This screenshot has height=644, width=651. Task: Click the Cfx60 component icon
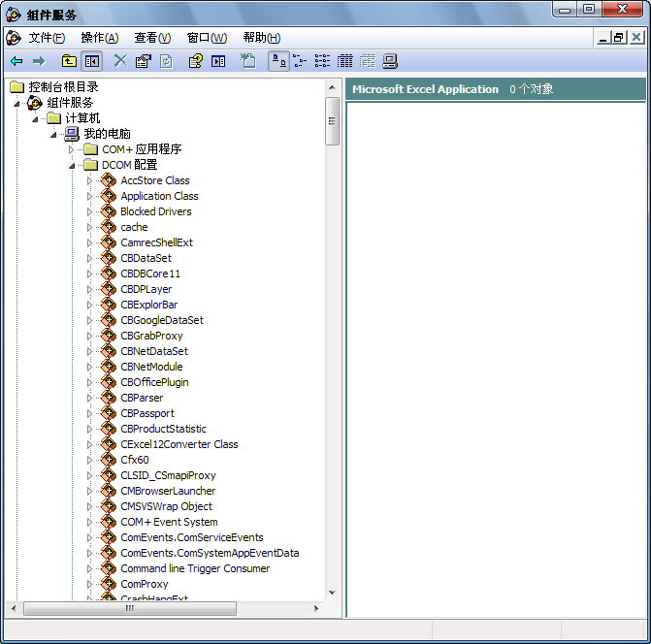pyautogui.click(x=109, y=460)
